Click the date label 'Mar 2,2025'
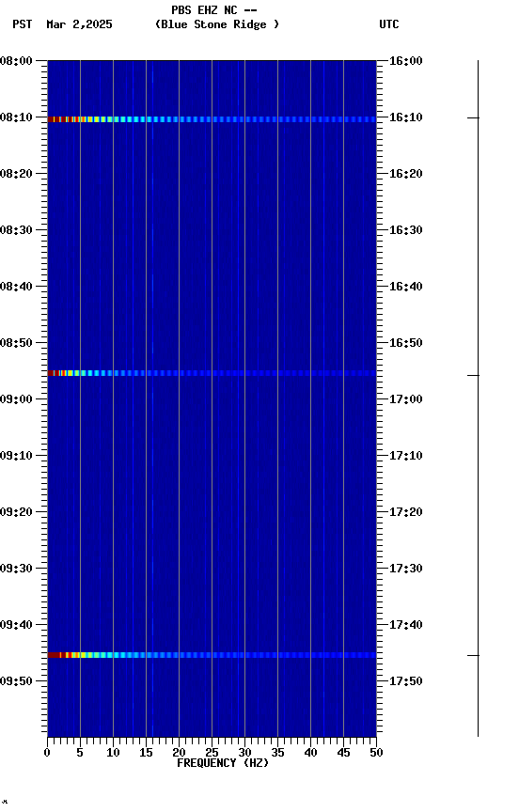Image resolution: width=519 pixels, height=812 pixels. (x=79, y=24)
